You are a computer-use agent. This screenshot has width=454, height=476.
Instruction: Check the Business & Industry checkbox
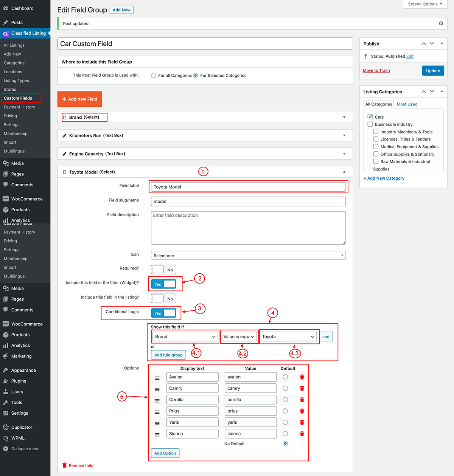370,124
